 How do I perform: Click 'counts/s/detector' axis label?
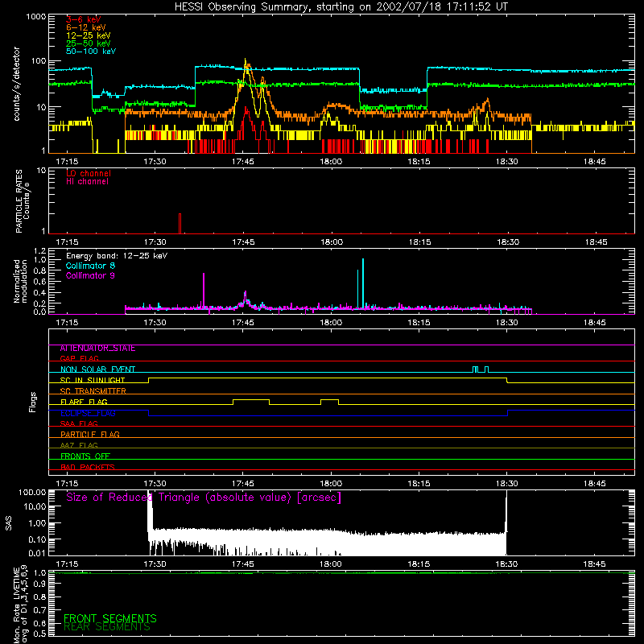17,84
